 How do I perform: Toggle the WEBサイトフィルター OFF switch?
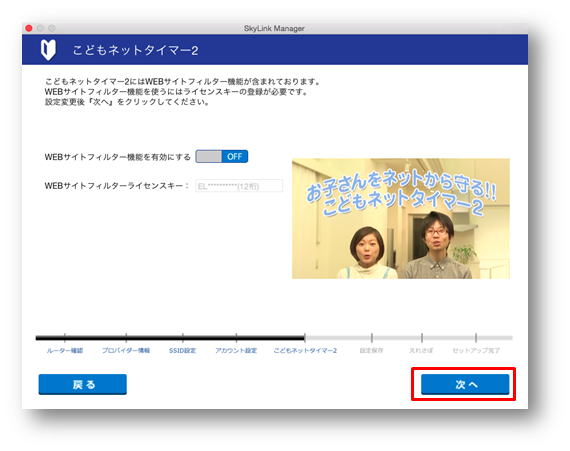click(x=222, y=157)
